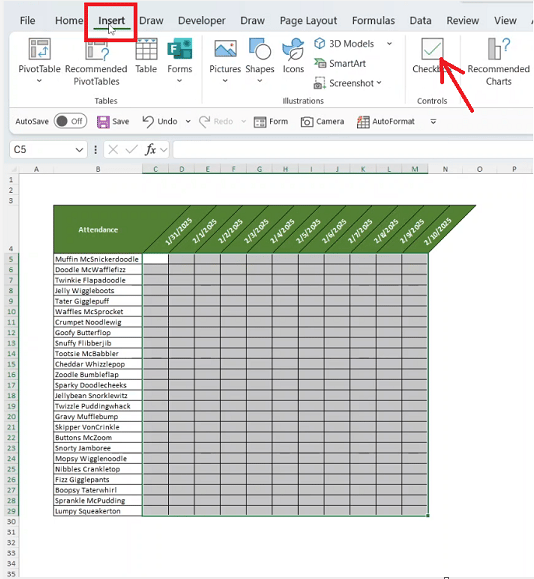This screenshot has height=579, width=534.
Task: Open the 3D Models dropdown arrow
Action: pyautogui.click(x=389, y=44)
